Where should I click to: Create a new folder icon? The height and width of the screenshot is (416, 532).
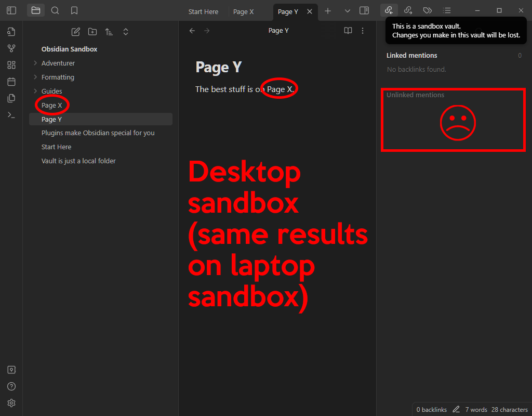92,32
